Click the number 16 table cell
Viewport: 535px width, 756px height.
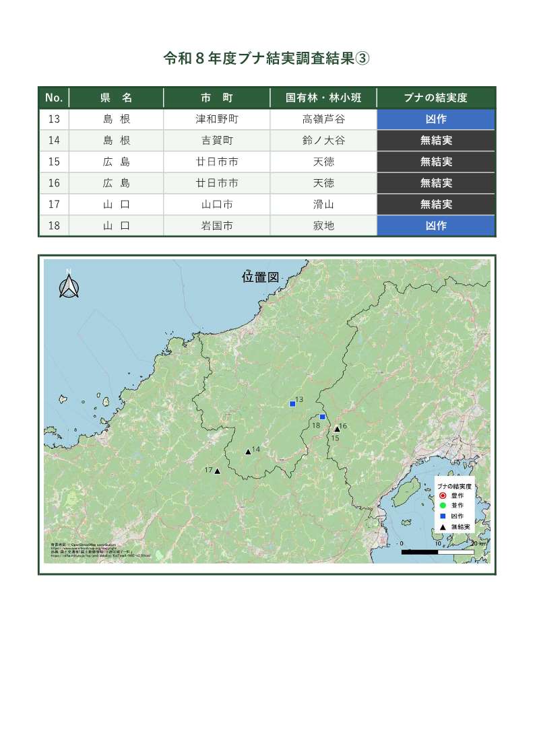point(54,182)
